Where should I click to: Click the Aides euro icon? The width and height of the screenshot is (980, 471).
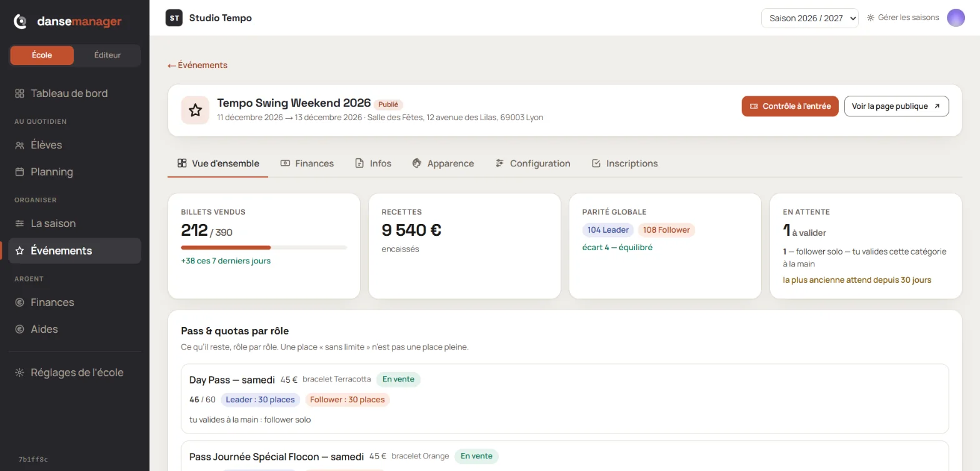(19, 329)
